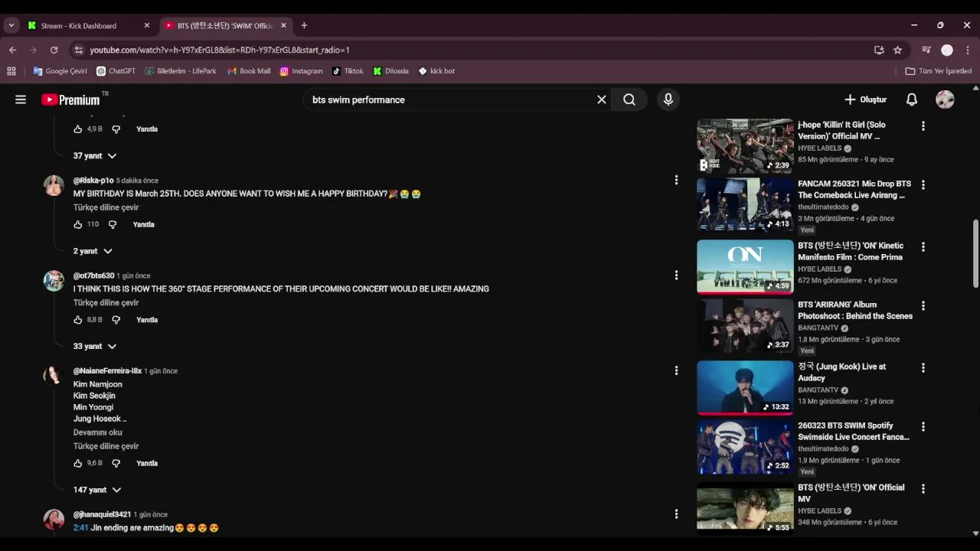
Task: Open options for ARIRANG Album Photoshoot video
Action: click(923, 305)
